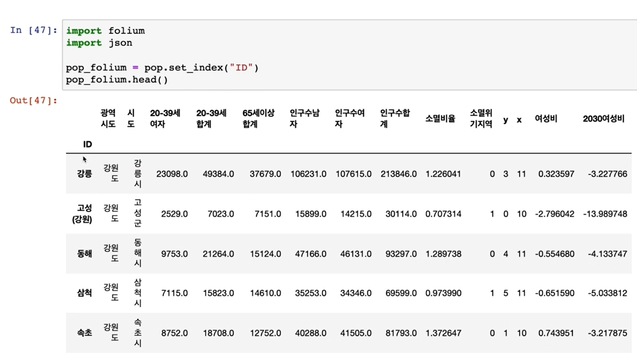Click the value 1.372647

(443, 333)
